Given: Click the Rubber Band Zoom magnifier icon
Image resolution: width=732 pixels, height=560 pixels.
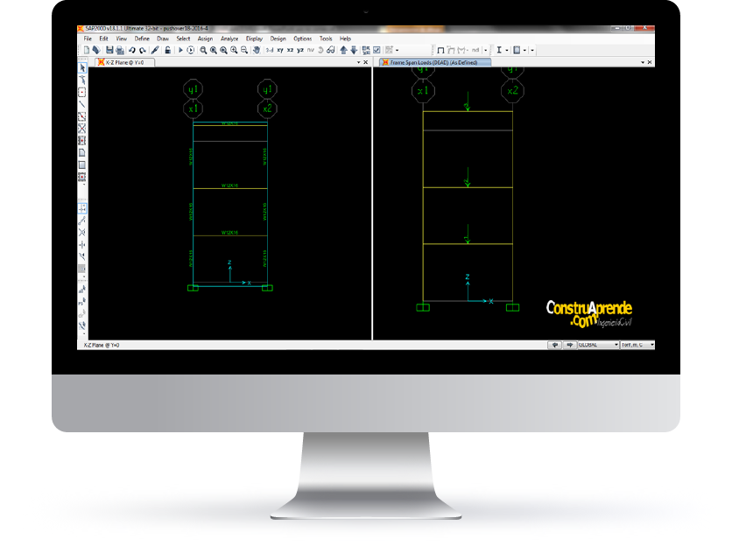Looking at the screenshot, I should click(203, 50).
